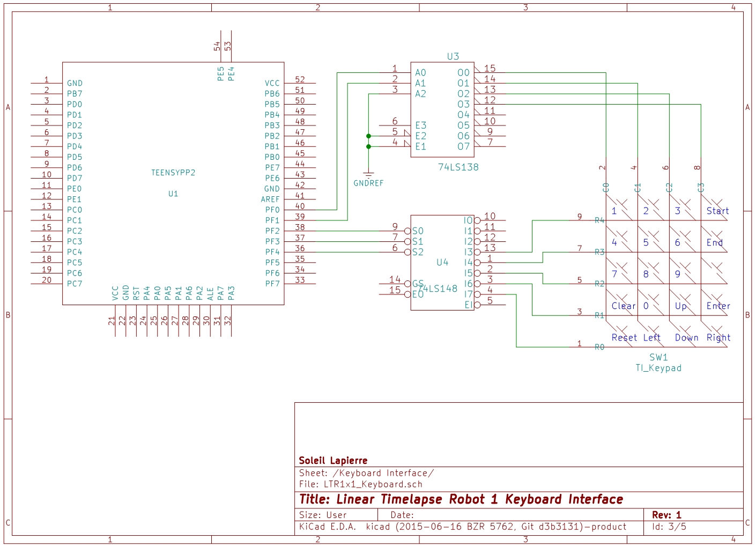This screenshot has width=756, height=547.
Task: Click the TI_Keypad component label
Action: (658, 368)
